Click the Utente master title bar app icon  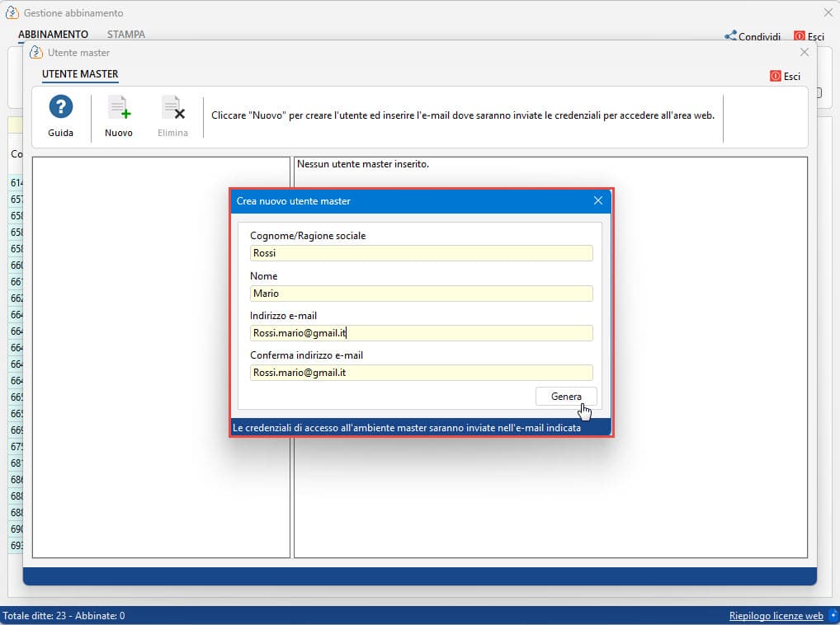tap(35, 53)
